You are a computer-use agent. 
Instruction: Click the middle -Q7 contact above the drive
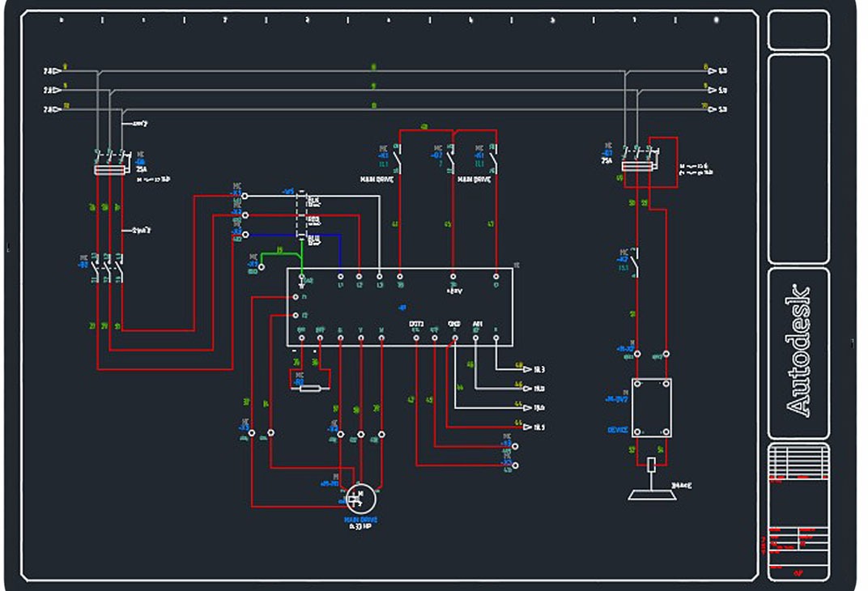pos(451,158)
